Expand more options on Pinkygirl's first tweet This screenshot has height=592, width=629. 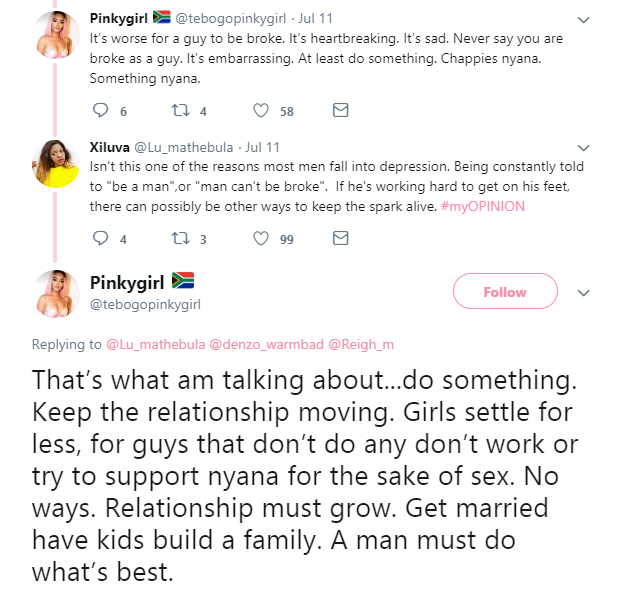[x=584, y=17]
